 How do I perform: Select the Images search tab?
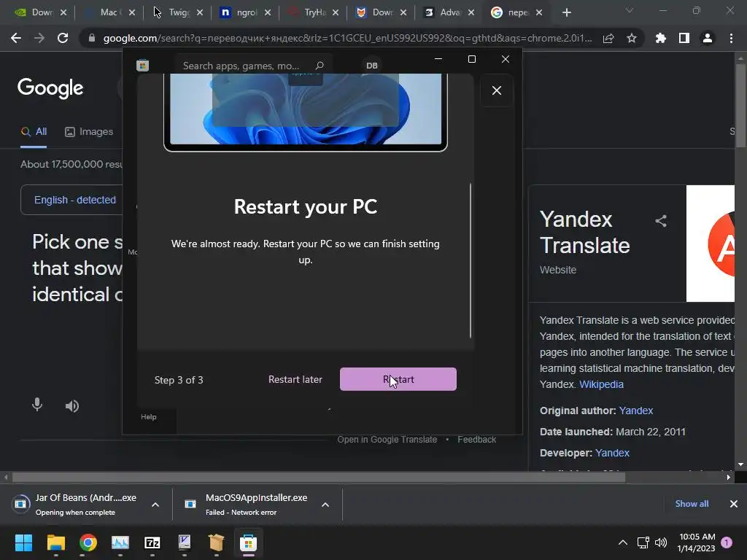(89, 132)
